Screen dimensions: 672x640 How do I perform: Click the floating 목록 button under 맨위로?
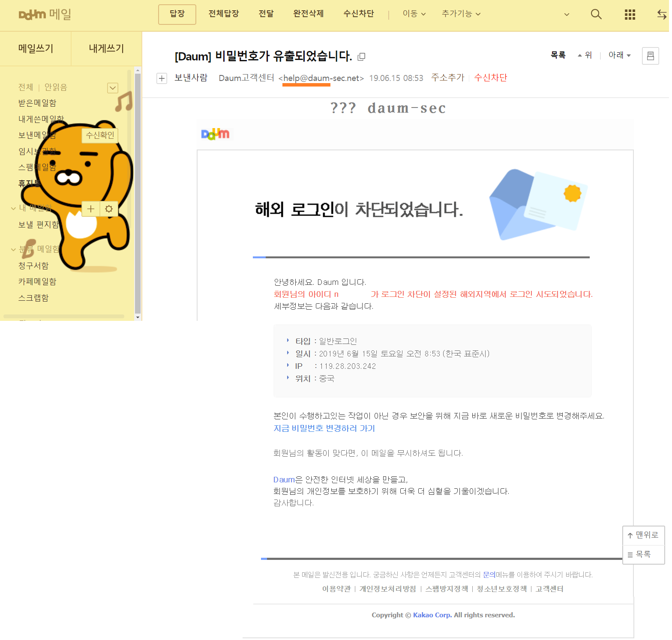643,555
